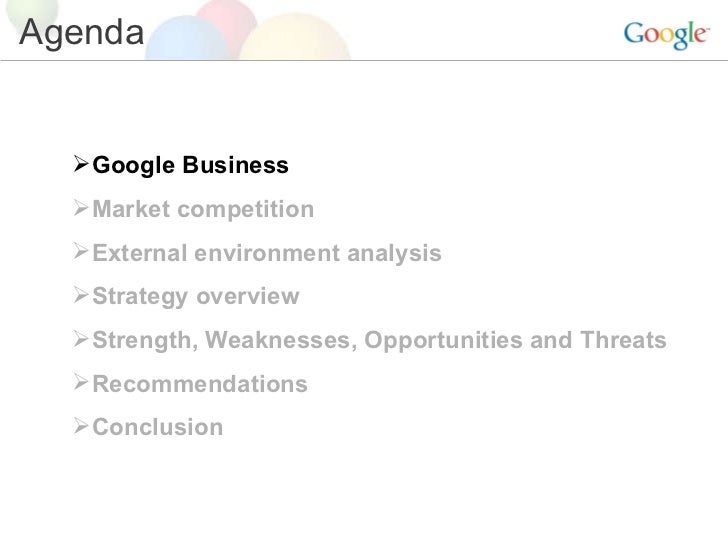Jump to the Conclusion agenda item
Image resolution: width=728 pixels, height=546 pixels.
pyautogui.click(x=158, y=427)
